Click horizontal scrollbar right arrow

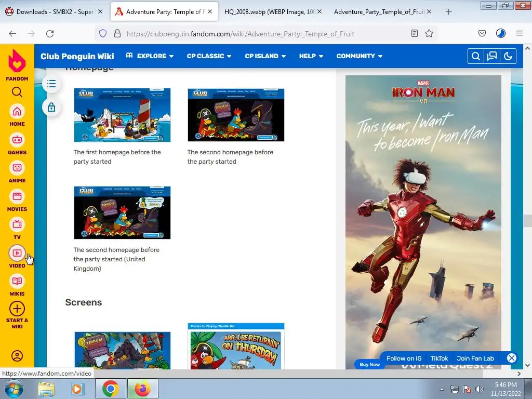click(x=519, y=374)
